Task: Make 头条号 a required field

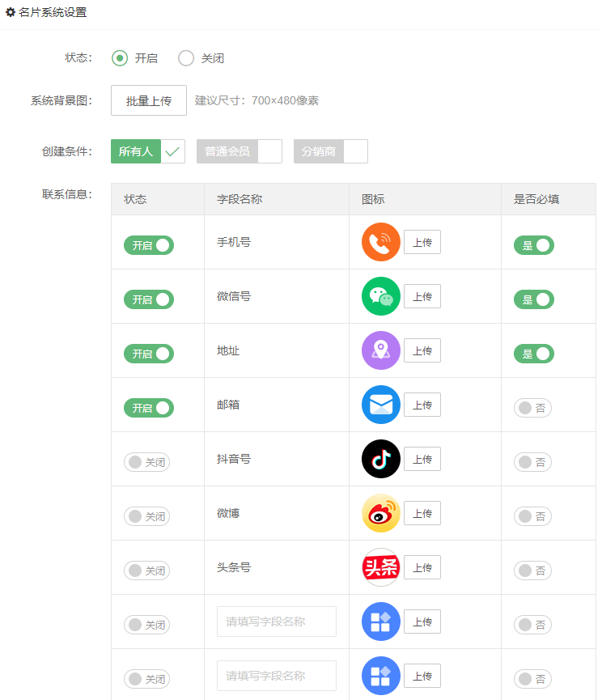Action: click(x=532, y=571)
